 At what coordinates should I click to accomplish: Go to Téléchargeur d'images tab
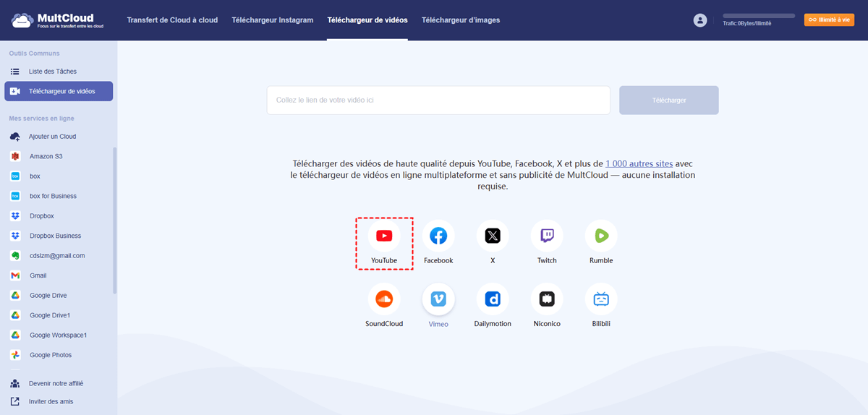460,20
